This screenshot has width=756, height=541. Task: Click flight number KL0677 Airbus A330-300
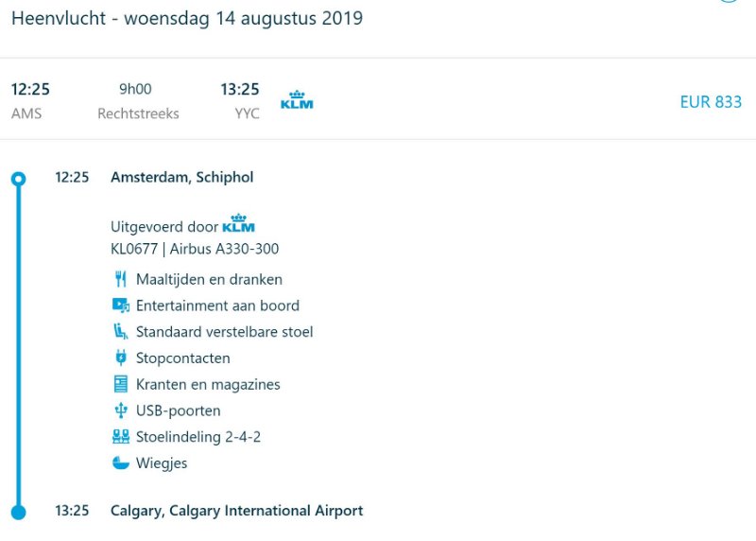tap(195, 250)
